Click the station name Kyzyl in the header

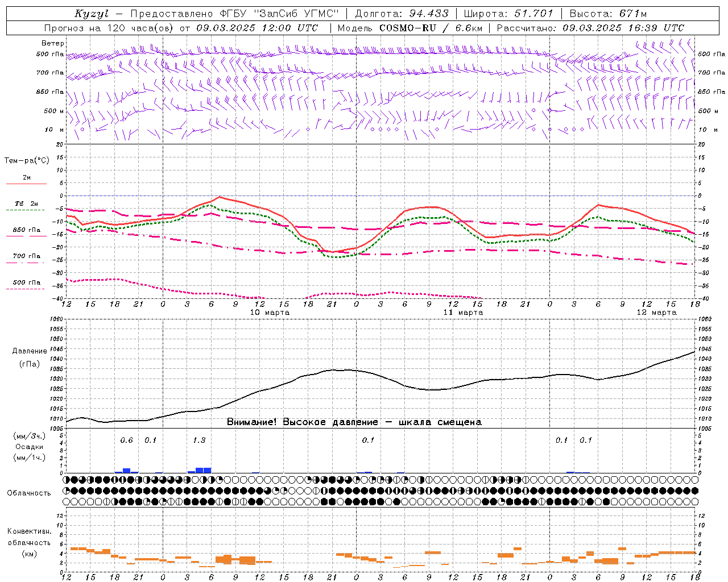(92, 14)
